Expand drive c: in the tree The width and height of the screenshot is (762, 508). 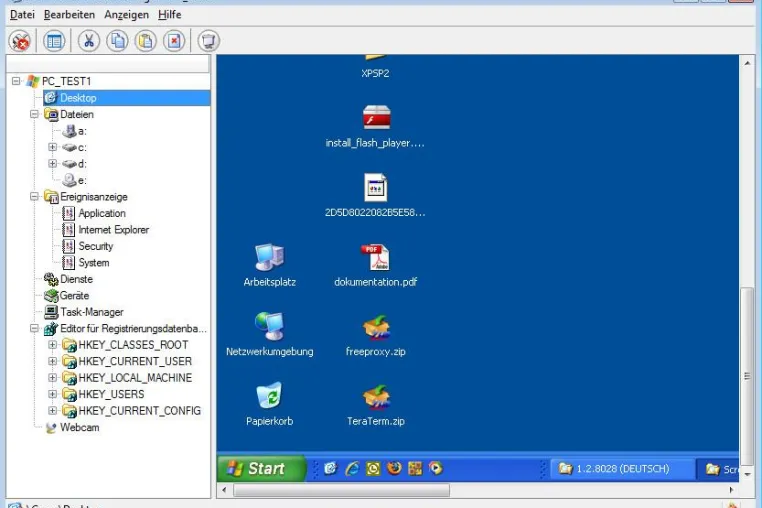click(52, 147)
